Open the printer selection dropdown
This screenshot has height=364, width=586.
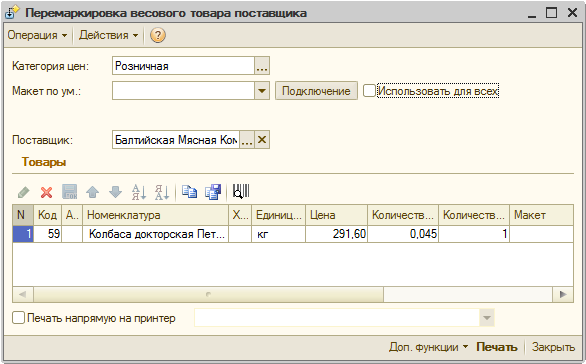[487, 318]
